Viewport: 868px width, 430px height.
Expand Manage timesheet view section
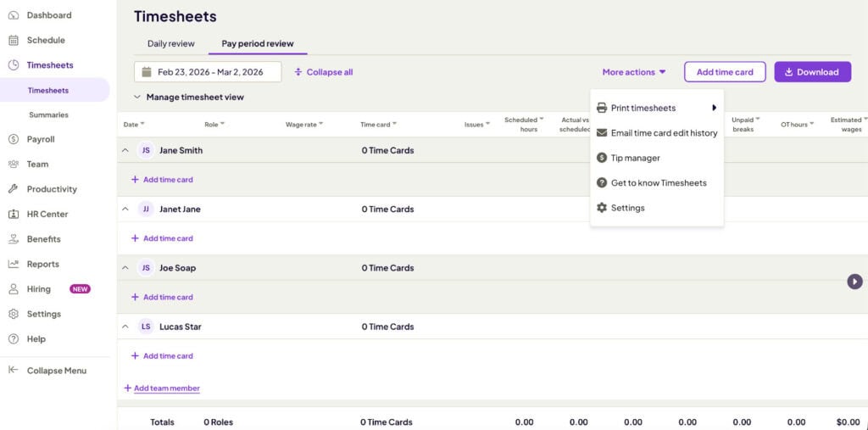coord(189,97)
